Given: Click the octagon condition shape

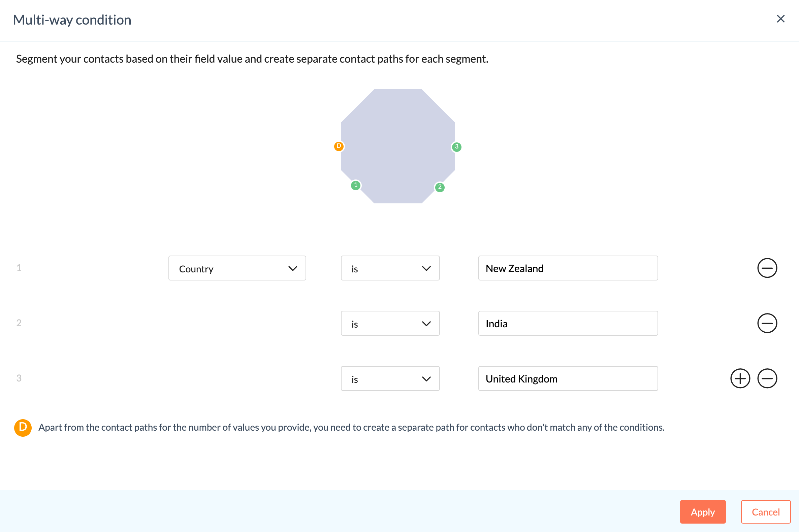Looking at the screenshot, I should click(x=398, y=146).
